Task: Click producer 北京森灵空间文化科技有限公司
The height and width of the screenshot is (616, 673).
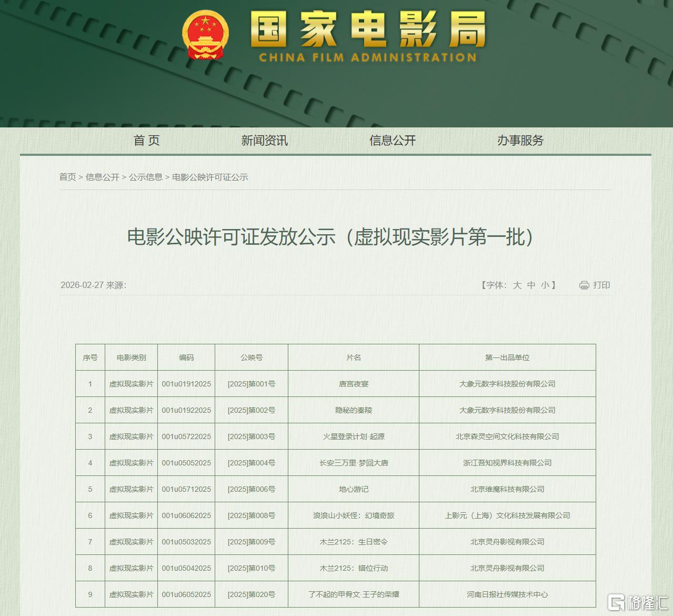Action: [x=507, y=436]
